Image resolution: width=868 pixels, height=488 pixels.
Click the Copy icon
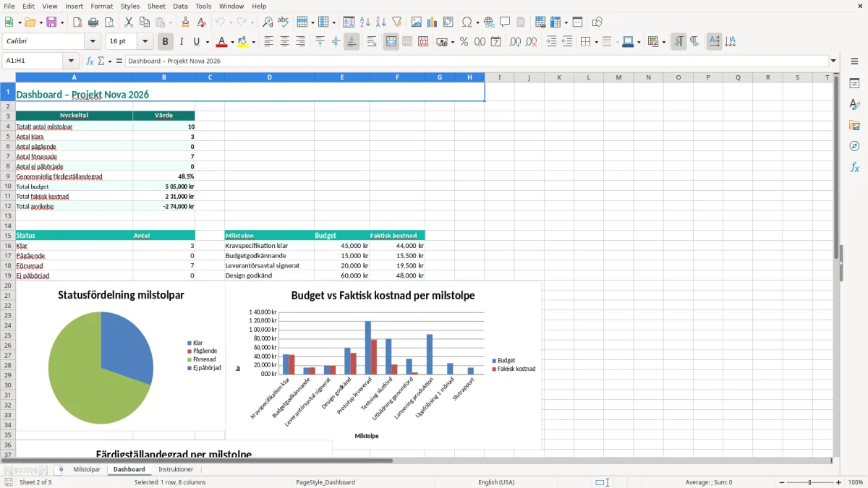tap(145, 22)
